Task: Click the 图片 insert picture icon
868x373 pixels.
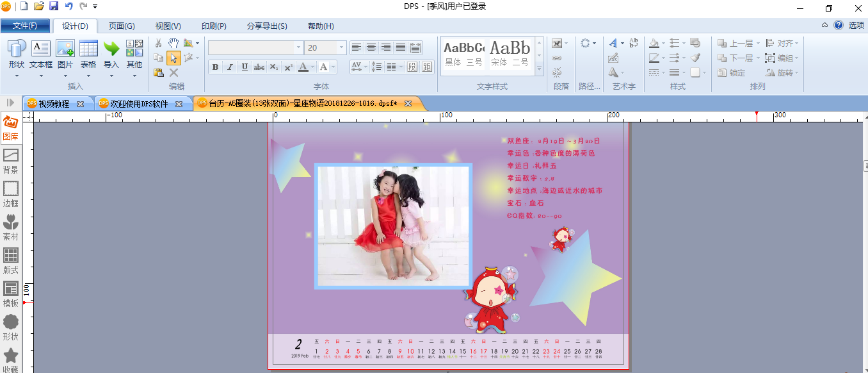Action: (65, 48)
